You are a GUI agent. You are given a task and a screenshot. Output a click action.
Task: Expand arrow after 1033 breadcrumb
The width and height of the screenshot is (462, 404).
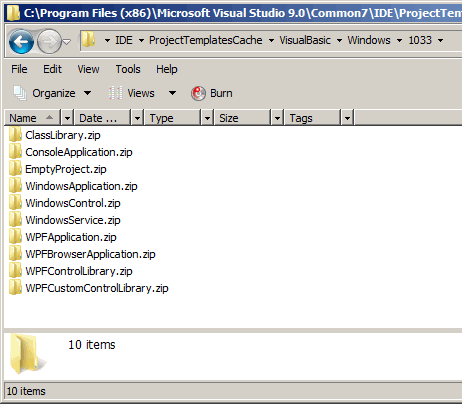(440, 41)
